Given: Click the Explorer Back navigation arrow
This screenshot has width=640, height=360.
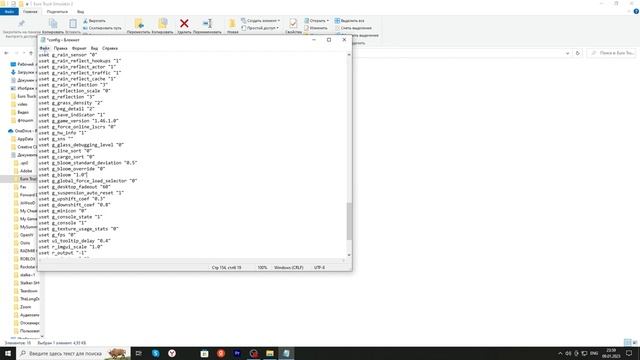Looking at the screenshot, I should 6,53.
